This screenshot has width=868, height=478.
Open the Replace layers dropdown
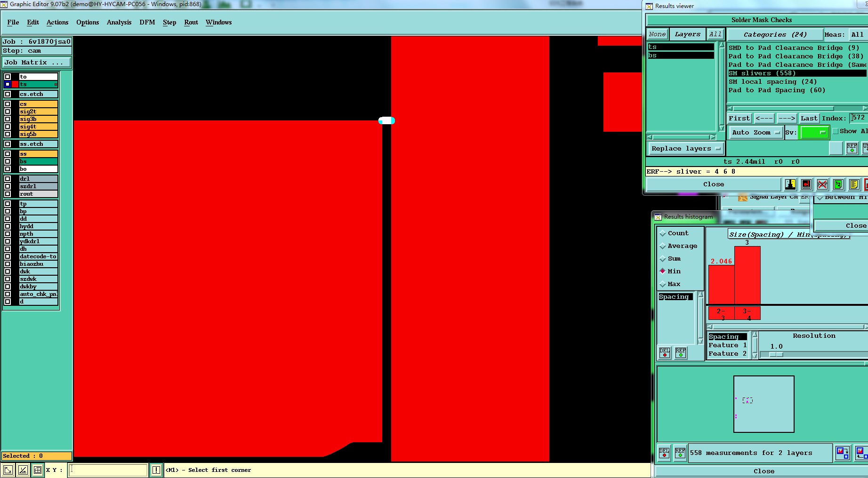[x=685, y=149]
